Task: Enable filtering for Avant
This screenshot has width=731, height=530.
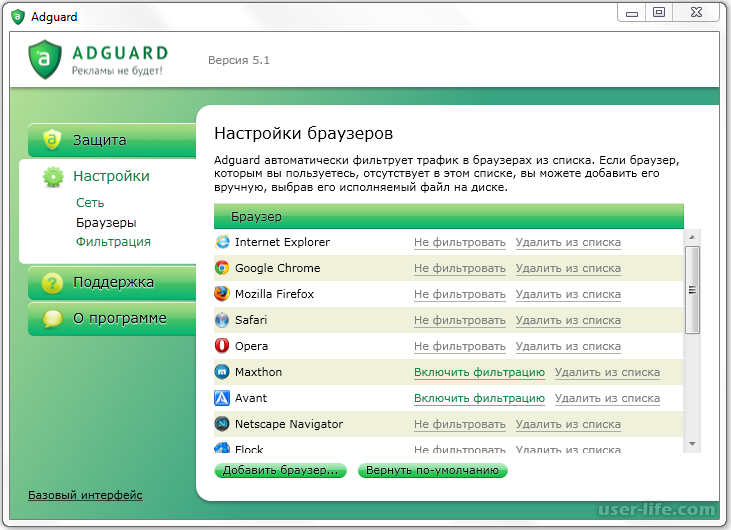Action: tap(479, 399)
